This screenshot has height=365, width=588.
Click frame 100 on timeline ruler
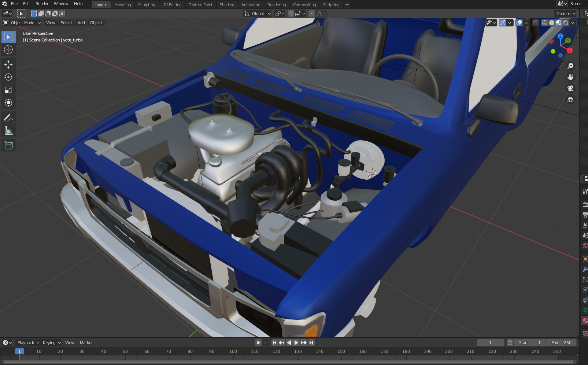coord(233,351)
